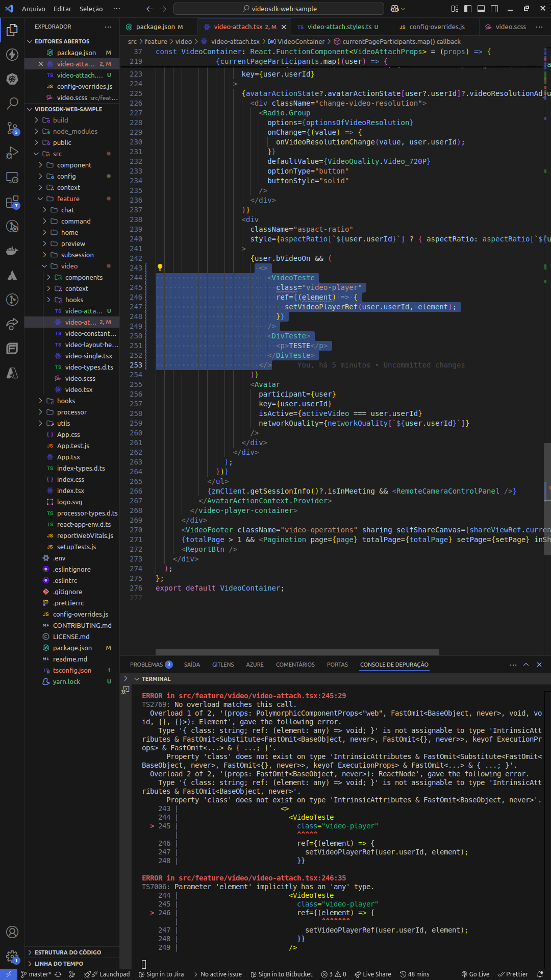Click the editor vertical scrollbar thumb
551x980 pixels.
[x=547, y=499]
